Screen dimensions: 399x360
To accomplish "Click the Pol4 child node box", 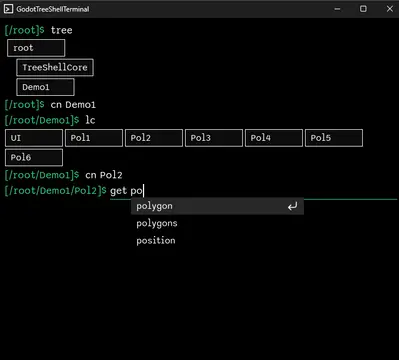I will pos(274,138).
